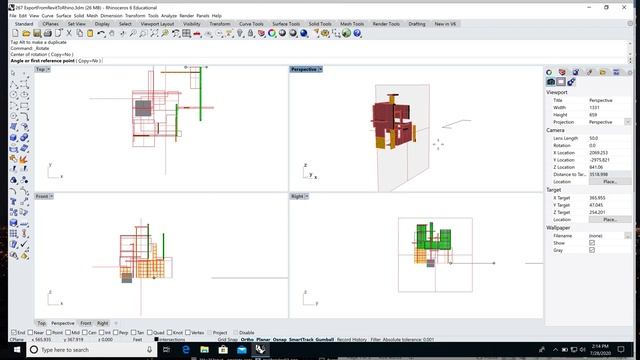
Task: Select the Array tool grid icon
Action: coord(13,233)
